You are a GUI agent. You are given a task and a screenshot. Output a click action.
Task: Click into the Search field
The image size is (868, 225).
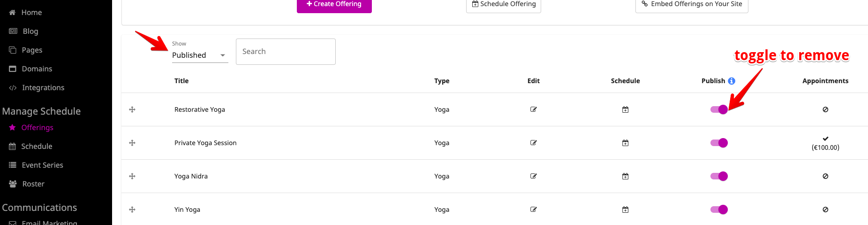pos(286,52)
